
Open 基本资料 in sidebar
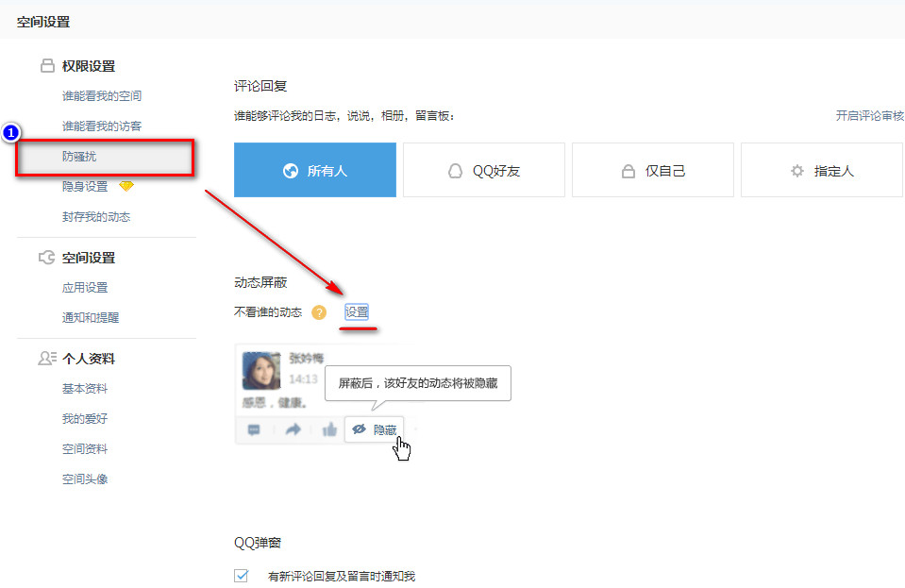tap(85, 388)
